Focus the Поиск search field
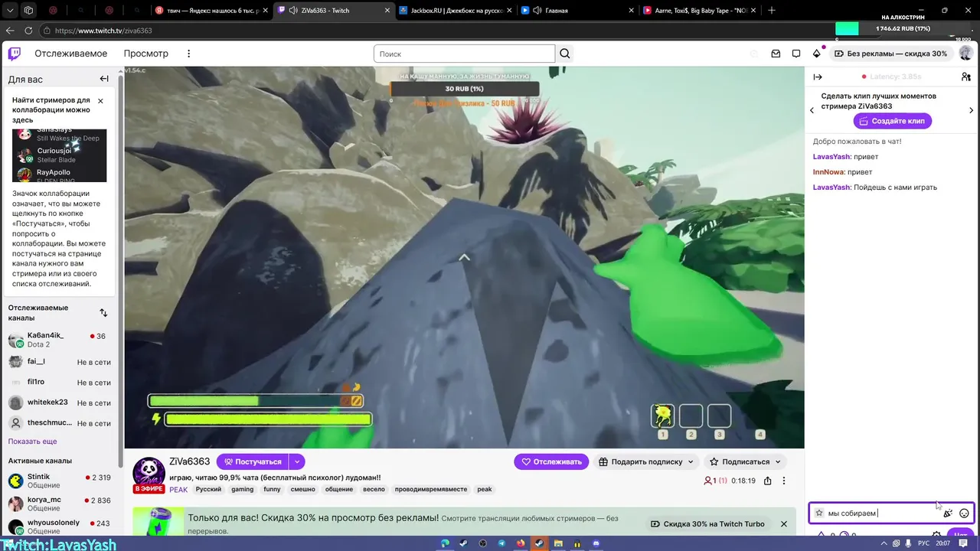Screen dimensions: 980x551 coord(465,54)
